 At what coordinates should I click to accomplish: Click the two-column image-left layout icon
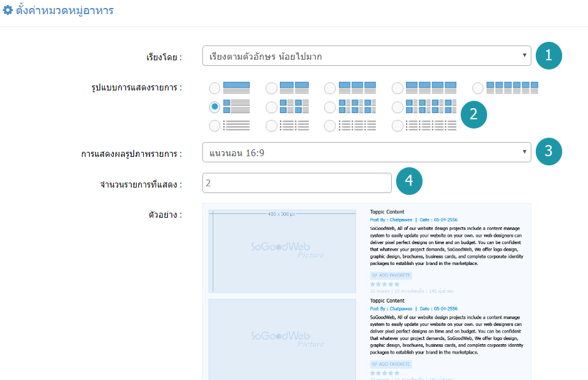click(x=294, y=106)
